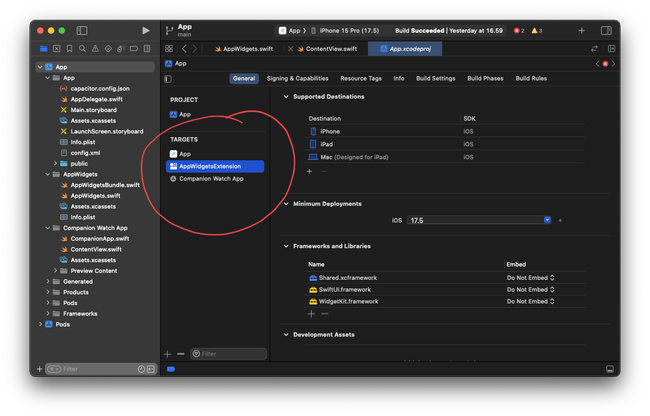The image size is (650, 416).
Task: Hide the project and targets list
Action: (x=168, y=79)
